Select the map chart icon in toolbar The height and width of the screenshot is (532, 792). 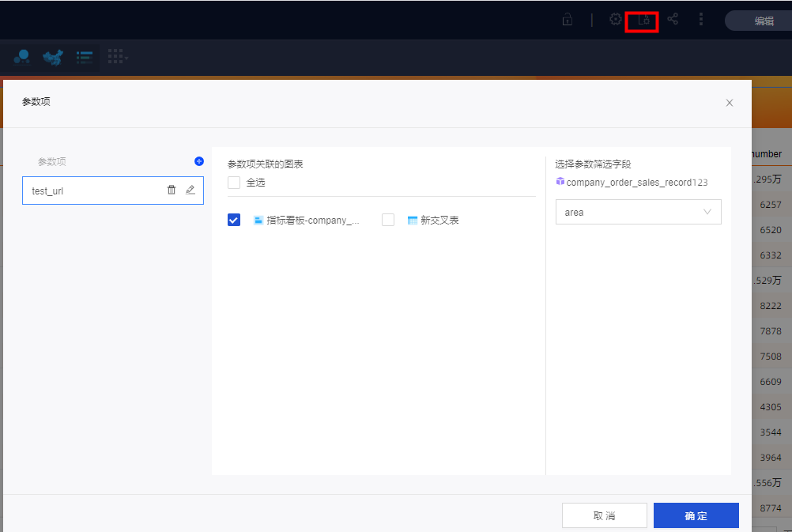(x=53, y=57)
